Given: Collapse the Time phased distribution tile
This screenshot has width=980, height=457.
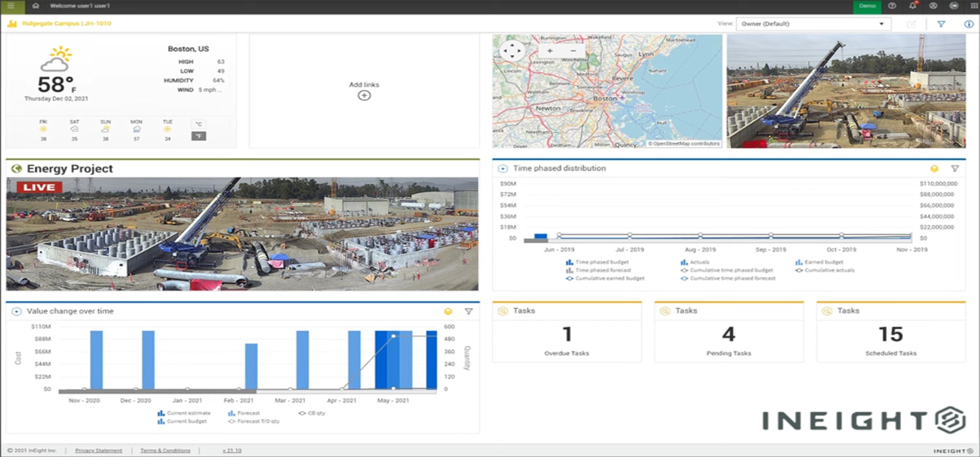Looking at the screenshot, I should tap(502, 168).
